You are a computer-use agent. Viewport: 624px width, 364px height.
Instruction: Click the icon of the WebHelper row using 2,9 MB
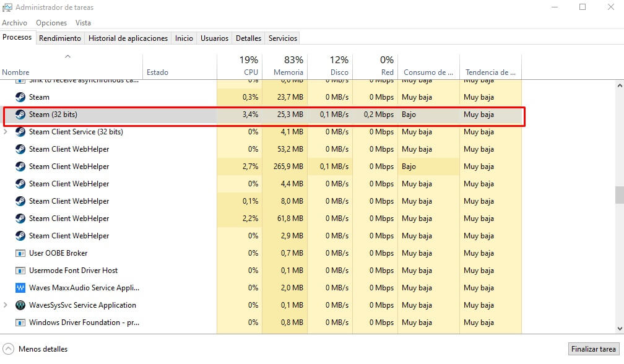pyautogui.click(x=20, y=236)
